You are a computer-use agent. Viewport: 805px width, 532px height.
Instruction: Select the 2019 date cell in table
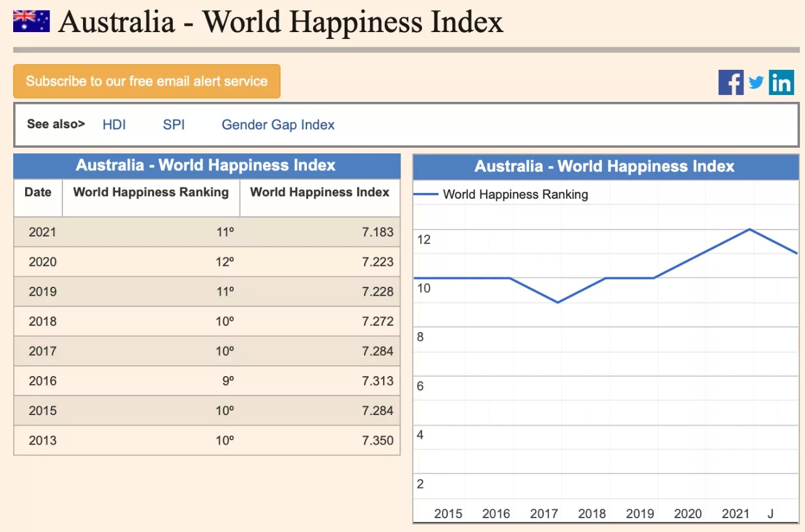coord(38,291)
